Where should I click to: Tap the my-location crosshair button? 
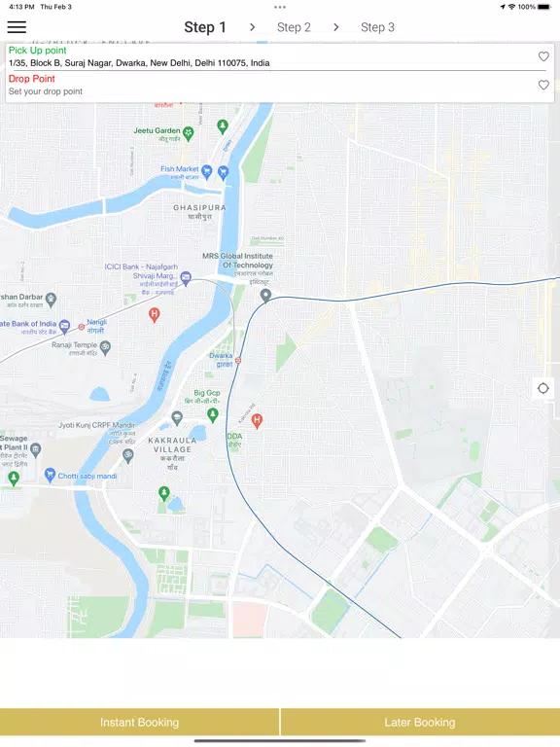pyautogui.click(x=543, y=388)
